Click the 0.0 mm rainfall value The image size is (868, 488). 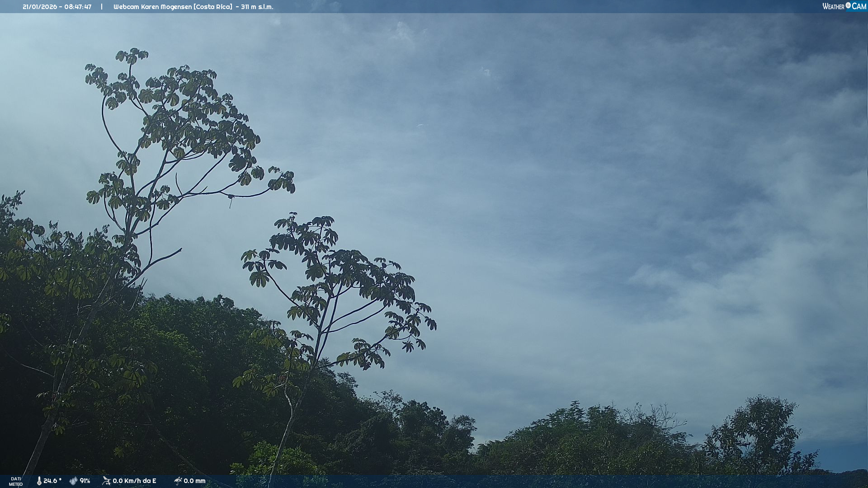194,481
